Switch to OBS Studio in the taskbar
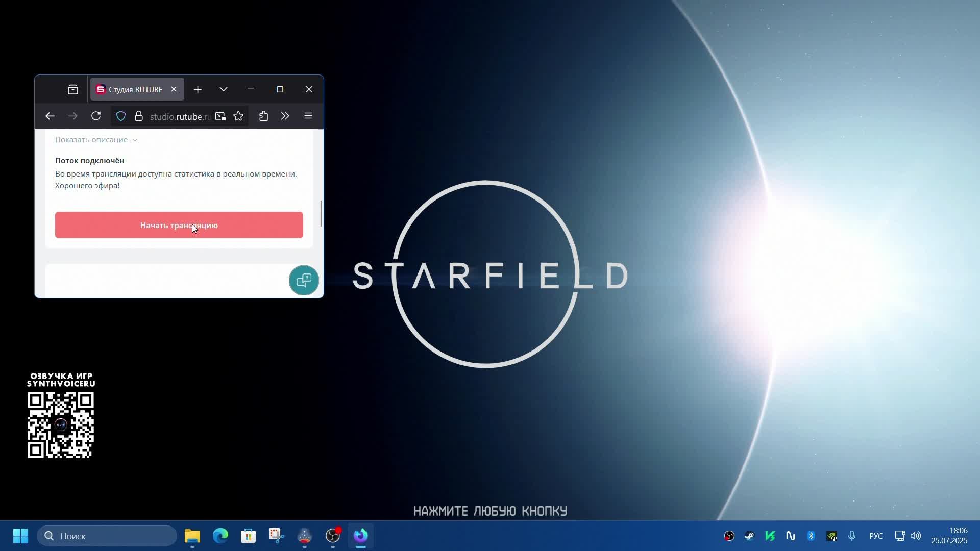 pyautogui.click(x=333, y=536)
